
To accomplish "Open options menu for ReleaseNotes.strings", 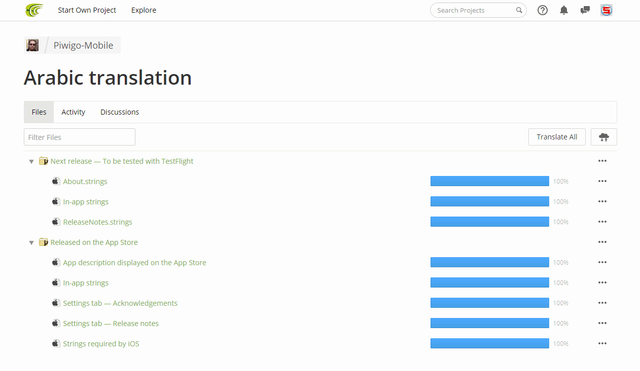I will click(x=602, y=222).
